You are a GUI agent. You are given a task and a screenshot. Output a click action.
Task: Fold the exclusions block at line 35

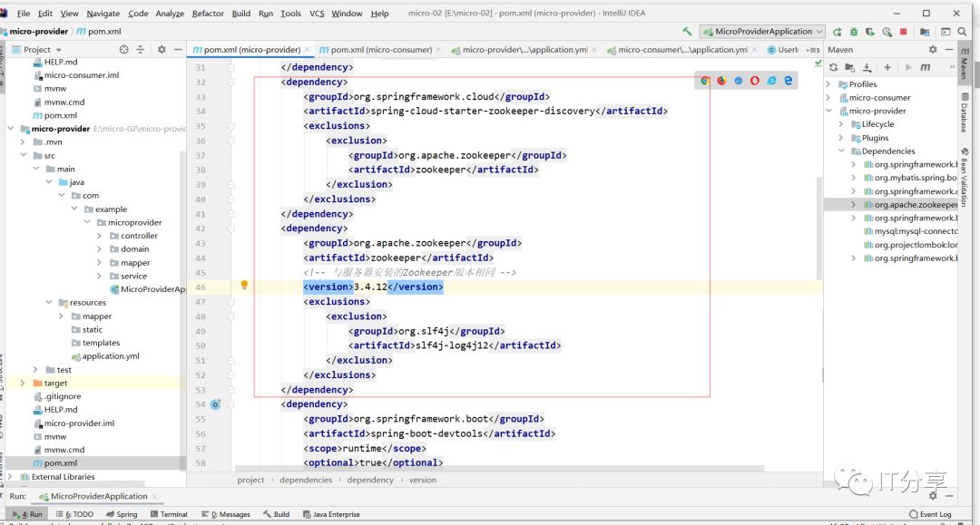click(x=230, y=125)
